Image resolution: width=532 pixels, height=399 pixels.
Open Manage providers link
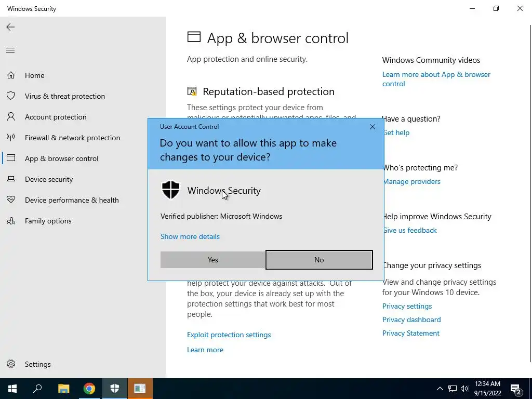411,181
